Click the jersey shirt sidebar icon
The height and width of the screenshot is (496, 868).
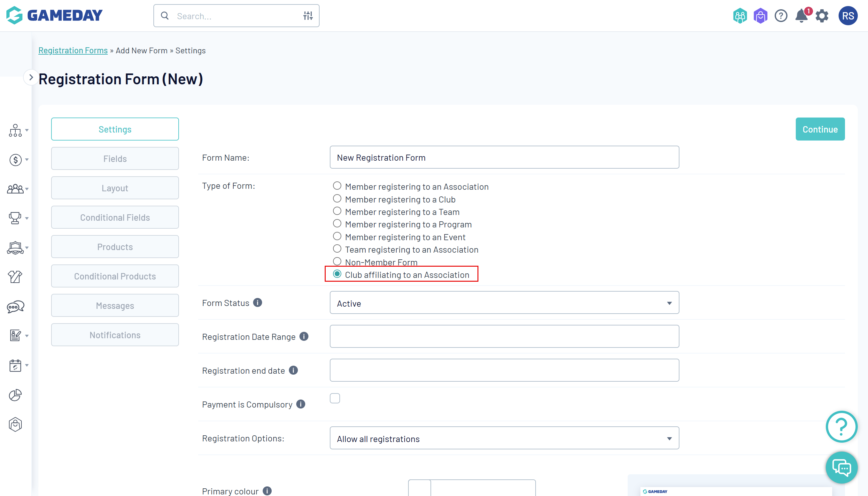[x=15, y=277]
